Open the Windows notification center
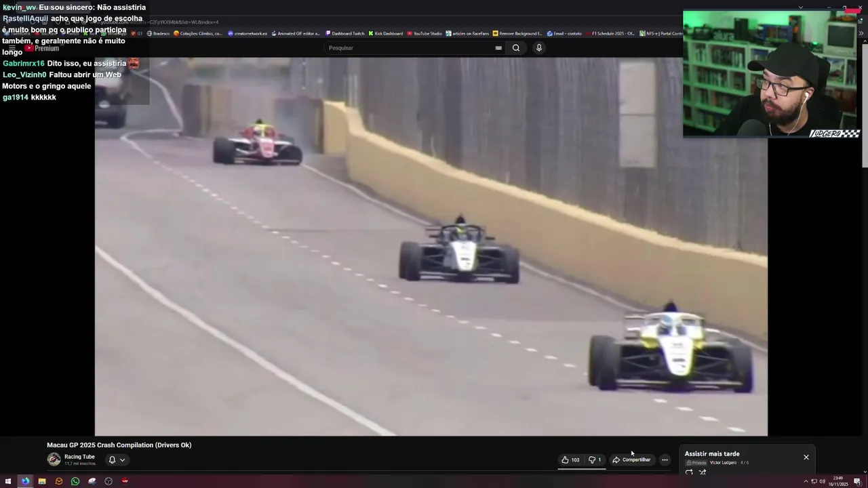This screenshot has height=488, width=868. [x=857, y=481]
